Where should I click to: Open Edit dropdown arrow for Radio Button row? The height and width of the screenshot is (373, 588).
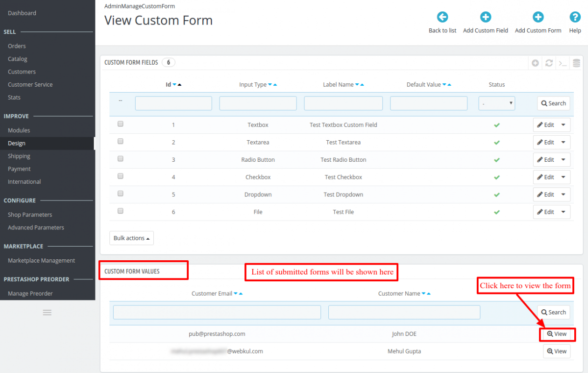click(x=563, y=160)
